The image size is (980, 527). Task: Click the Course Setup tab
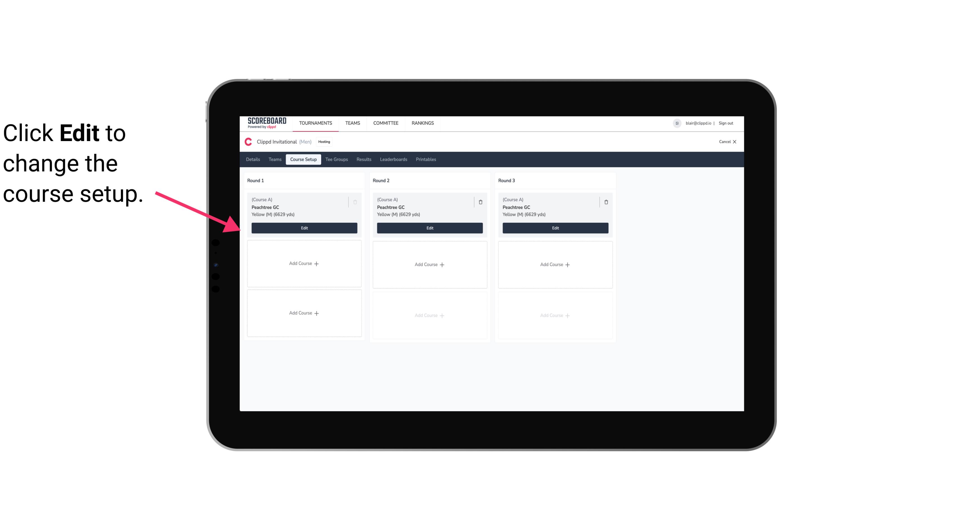(x=303, y=160)
